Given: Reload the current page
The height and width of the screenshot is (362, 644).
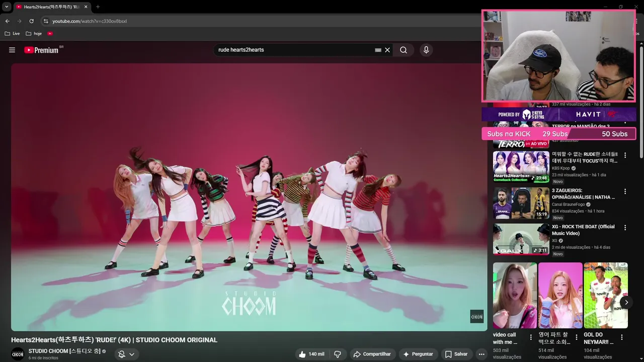Looking at the screenshot, I should 31,21.
